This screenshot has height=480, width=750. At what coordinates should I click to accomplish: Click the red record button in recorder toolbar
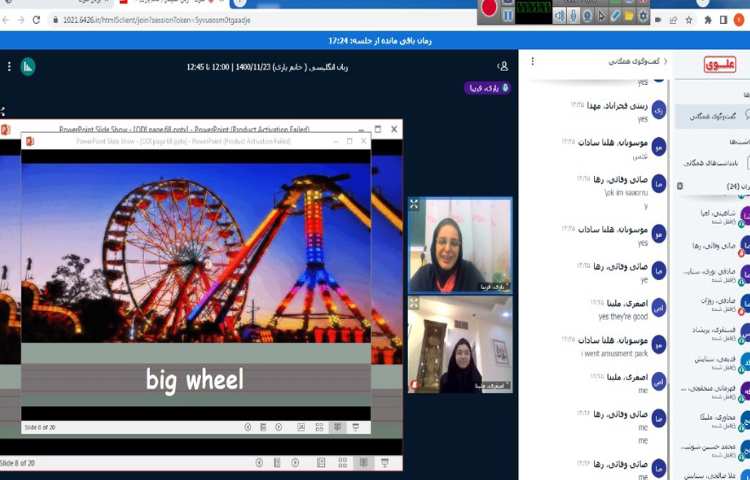(489, 9)
